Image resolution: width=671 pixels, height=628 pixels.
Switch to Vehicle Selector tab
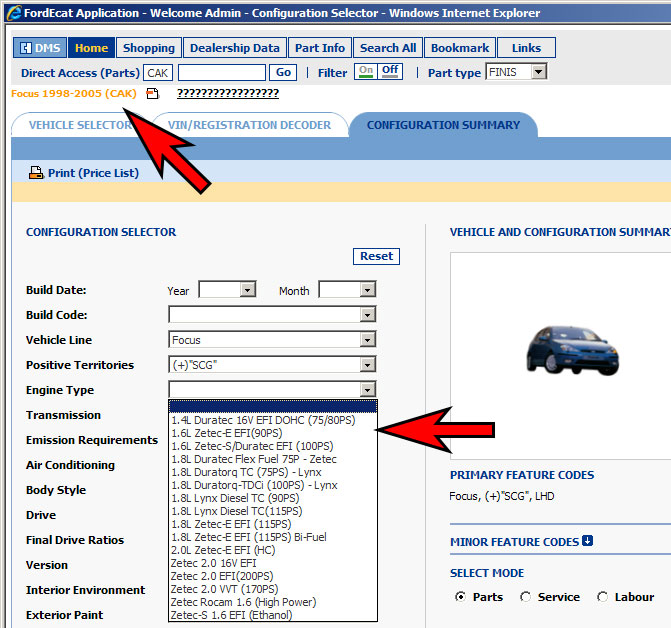click(80, 125)
